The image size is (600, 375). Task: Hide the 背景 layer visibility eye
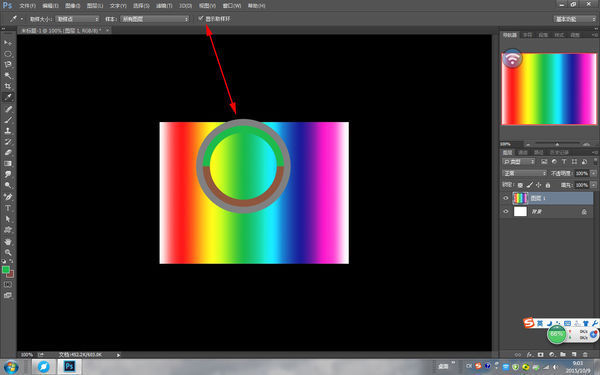pos(506,211)
